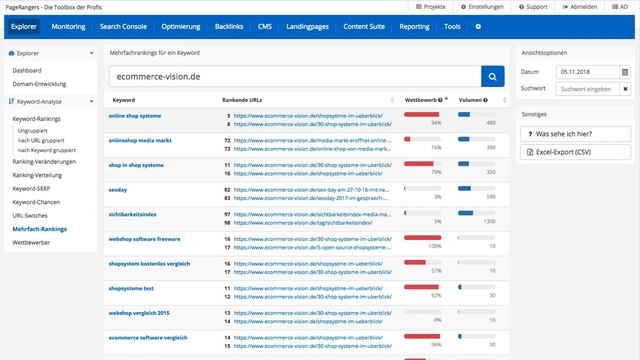Open Ranking-Verteilung in the sidebar

tap(37, 175)
